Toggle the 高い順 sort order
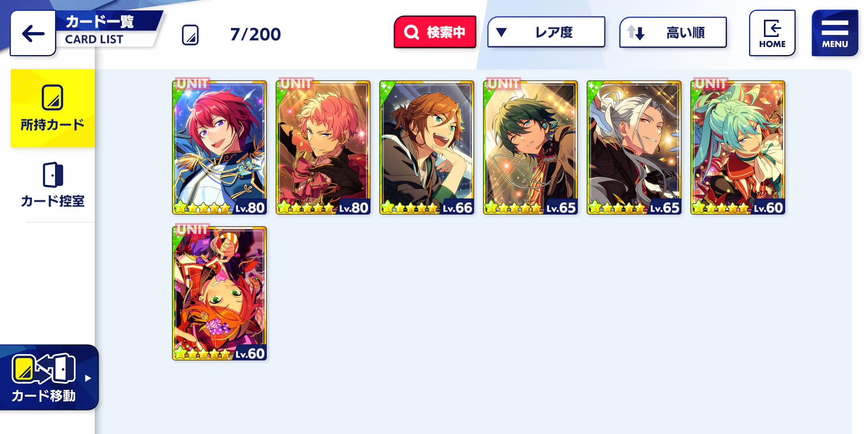This screenshot has width=868, height=434. 673,33
